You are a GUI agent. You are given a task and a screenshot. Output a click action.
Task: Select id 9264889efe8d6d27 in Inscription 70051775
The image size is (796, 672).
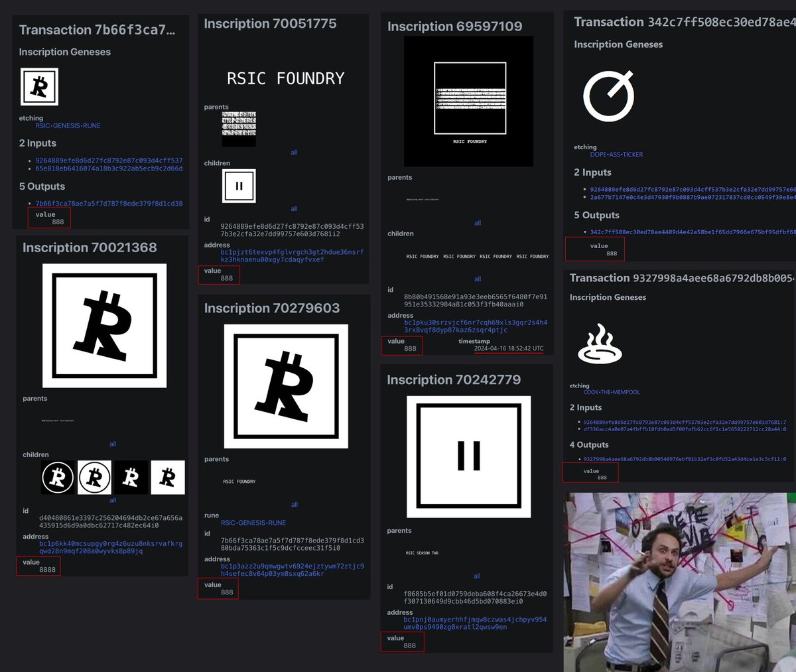(x=293, y=230)
